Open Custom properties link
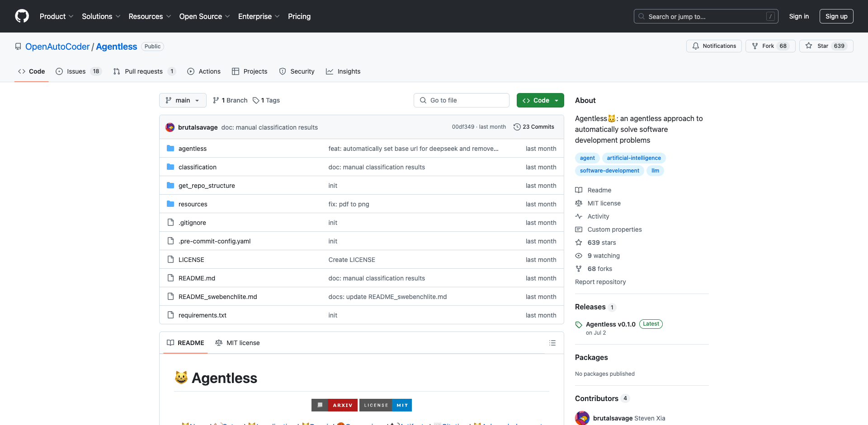This screenshot has width=868, height=425. pyautogui.click(x=609, y=229)
